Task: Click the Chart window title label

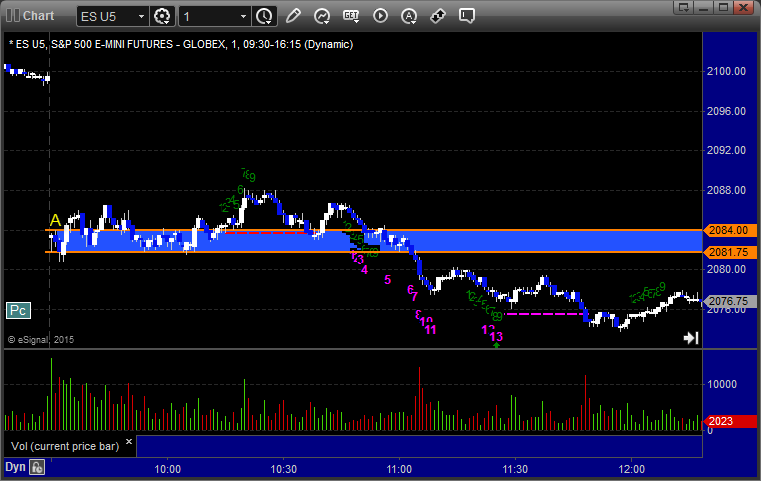Action: tap(38, 16)
